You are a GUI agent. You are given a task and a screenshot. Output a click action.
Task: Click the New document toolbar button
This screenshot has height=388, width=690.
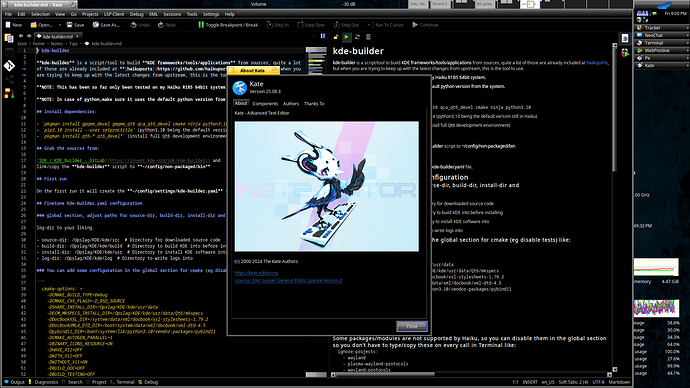pyautogui.click(x=13, y=25)
